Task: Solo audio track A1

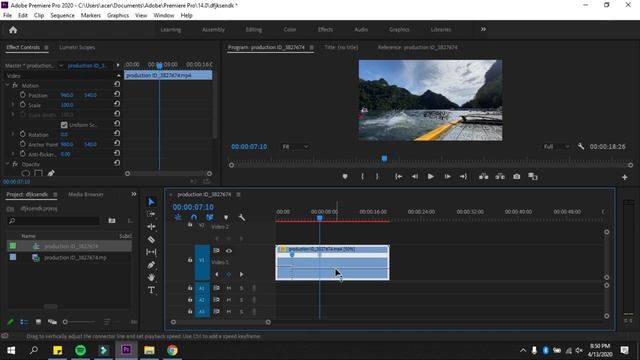Action: (x=241, y=288)
